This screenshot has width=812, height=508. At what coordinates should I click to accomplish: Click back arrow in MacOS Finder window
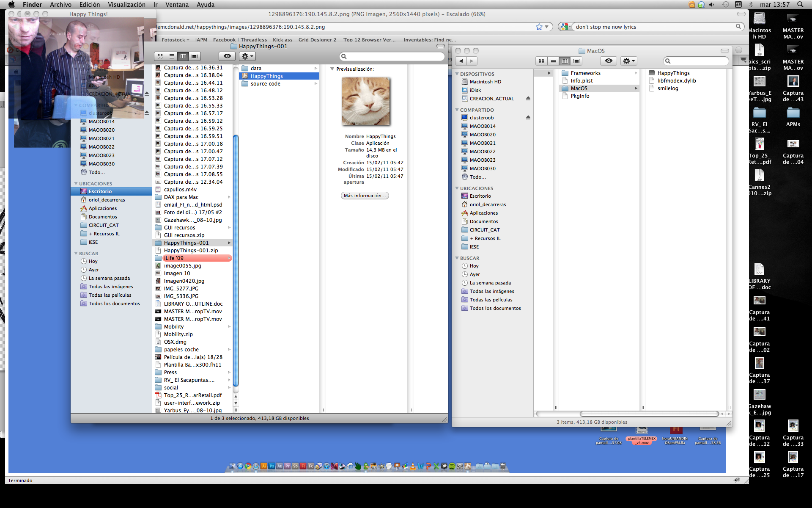click(461, 61)
